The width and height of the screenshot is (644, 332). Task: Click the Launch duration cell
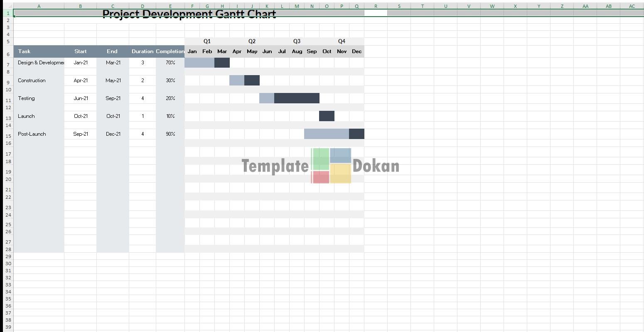(143, 116)
